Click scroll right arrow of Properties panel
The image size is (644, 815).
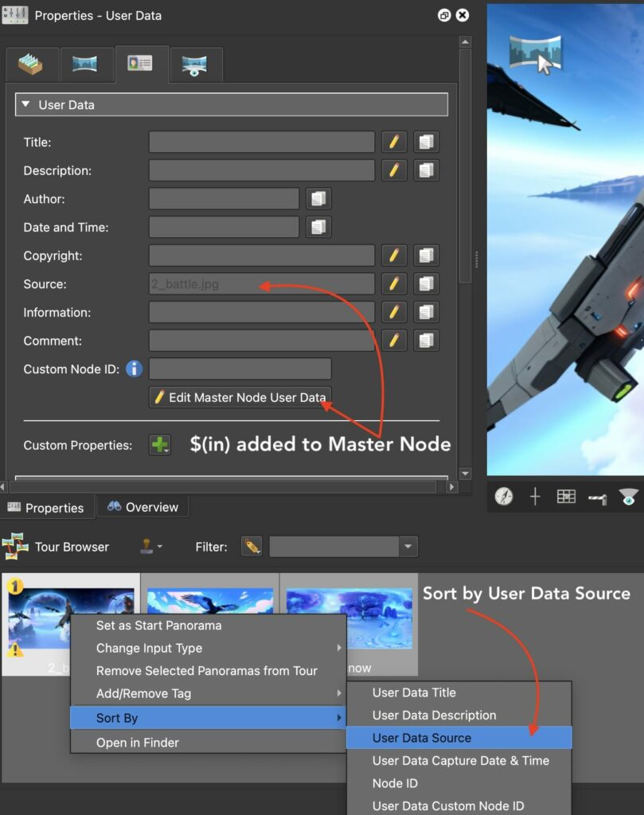[x=451, y=487]
